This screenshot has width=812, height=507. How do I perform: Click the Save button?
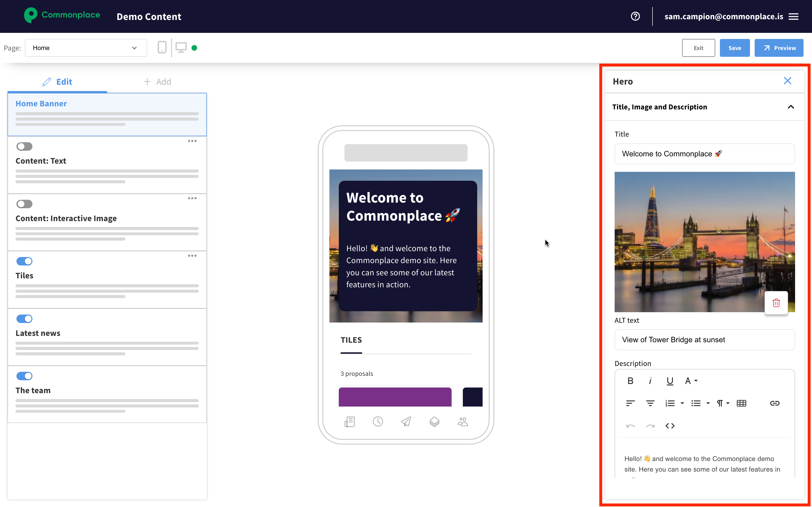734,48
